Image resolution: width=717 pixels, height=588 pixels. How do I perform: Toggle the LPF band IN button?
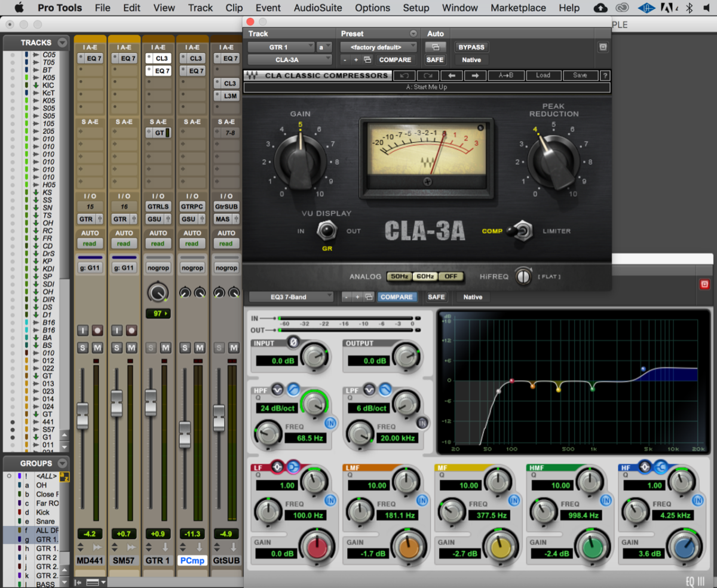(422, 423)
